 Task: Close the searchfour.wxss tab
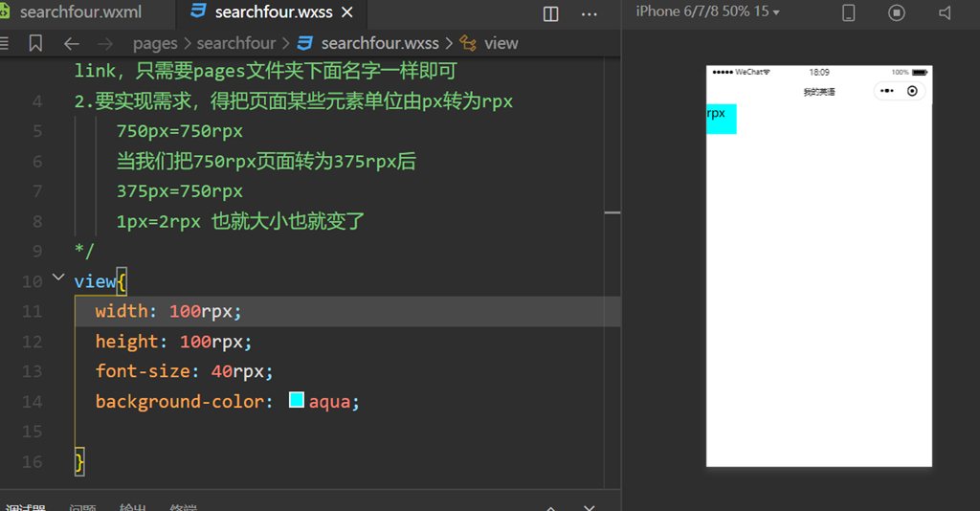(x=347, y=11)
